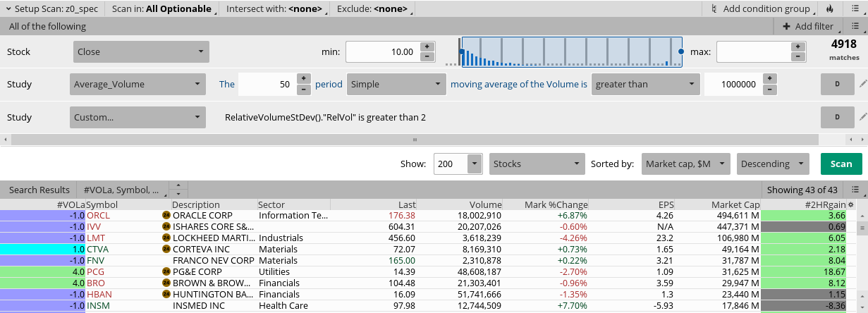The image size is (868, 313).
Task: Increase the max price with plus stepper
Action: [x=798, y=47]
